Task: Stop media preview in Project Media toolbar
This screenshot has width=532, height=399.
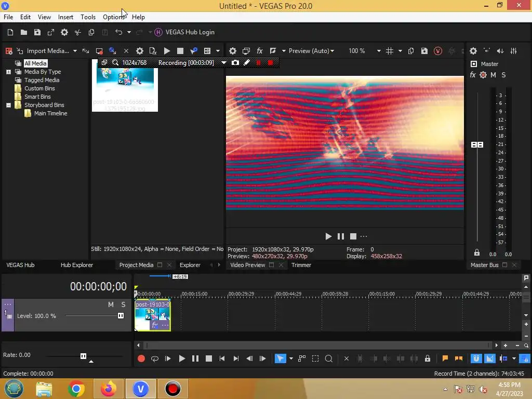Action: 180,51
